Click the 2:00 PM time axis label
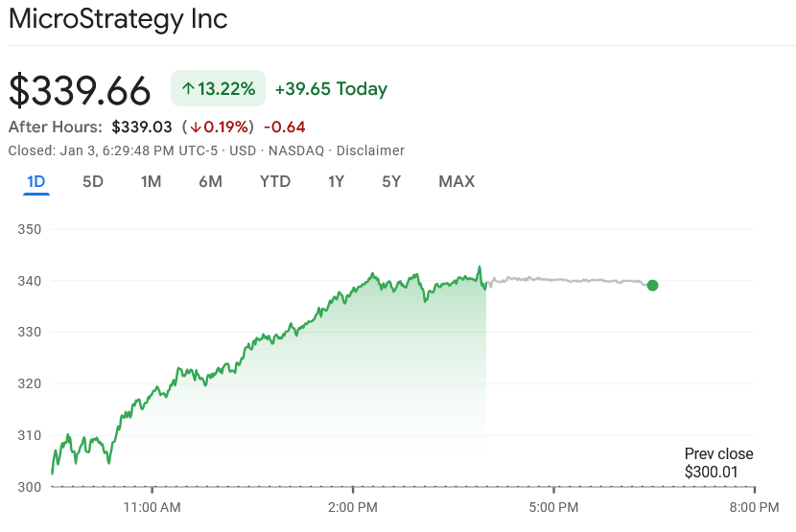Screen dimensions: 796x532 (353, 505)
